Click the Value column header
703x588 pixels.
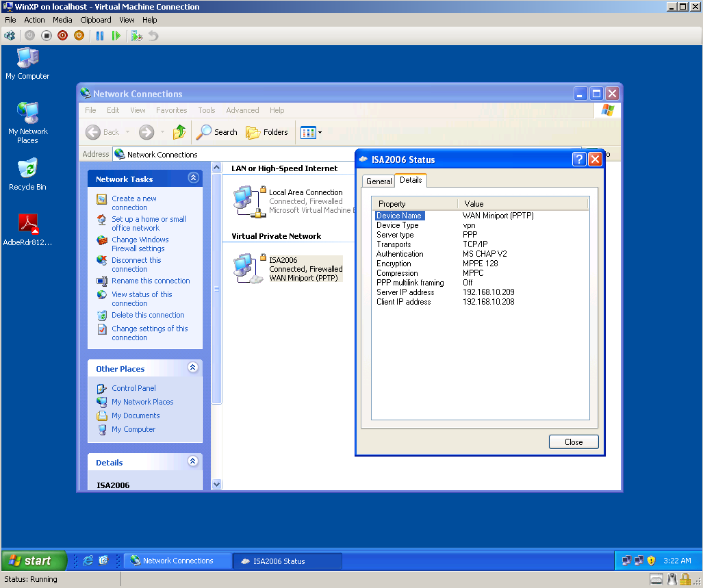tap(523, 204)
